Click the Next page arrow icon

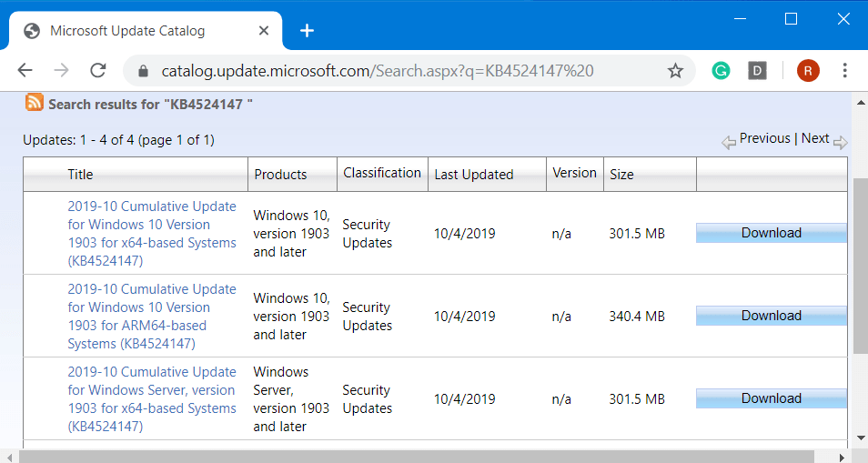pos(841,143)
